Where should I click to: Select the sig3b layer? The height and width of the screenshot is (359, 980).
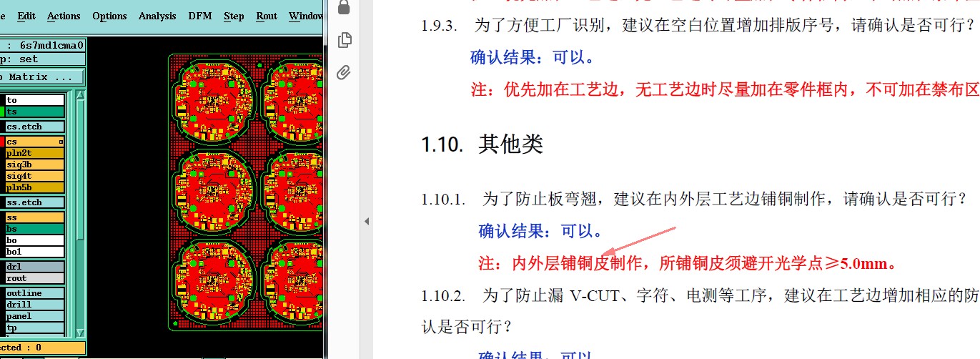tap(35, 164)
